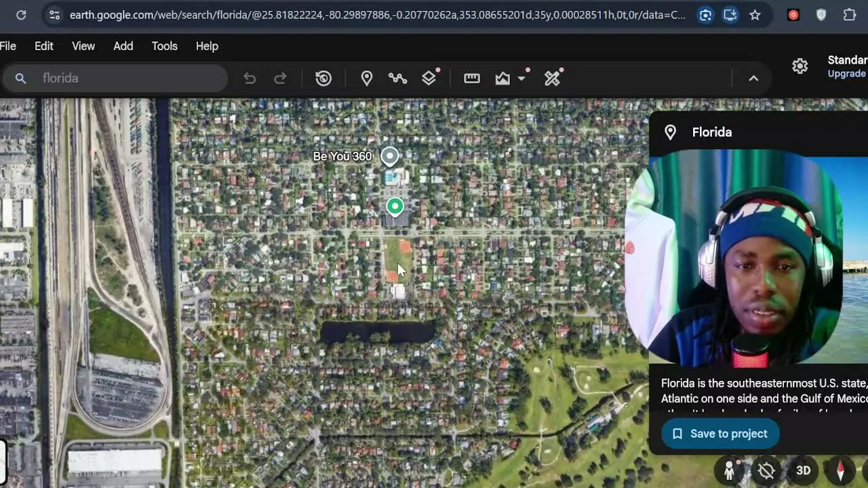
Task: Open the Add menu
Action: (123, 46)
